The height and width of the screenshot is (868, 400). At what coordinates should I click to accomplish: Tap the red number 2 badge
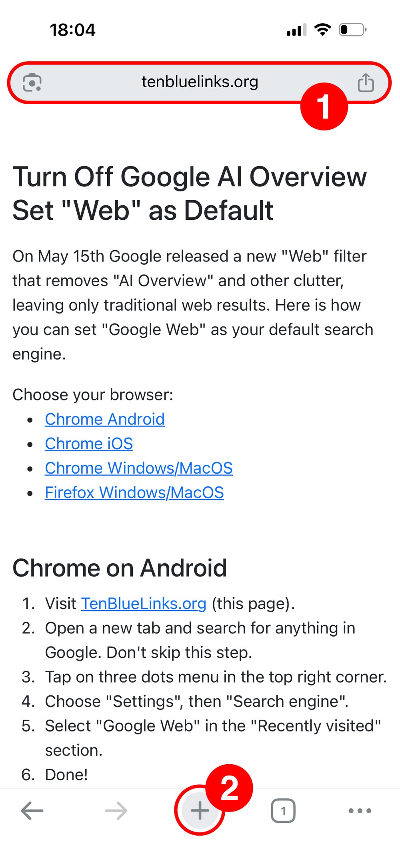(230, 788)
